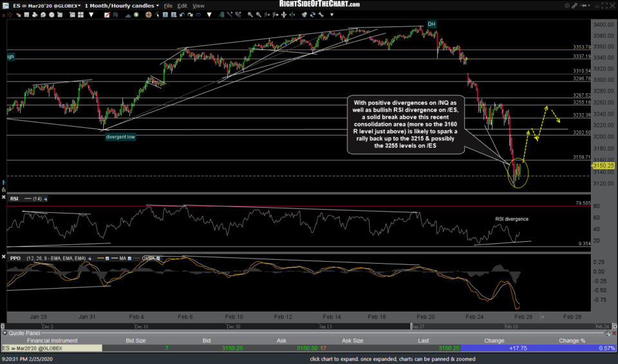Screen dimensions: 618x364
Task: Expand the small arrow dropdown after wrench
Action: [x=332, y=15]
